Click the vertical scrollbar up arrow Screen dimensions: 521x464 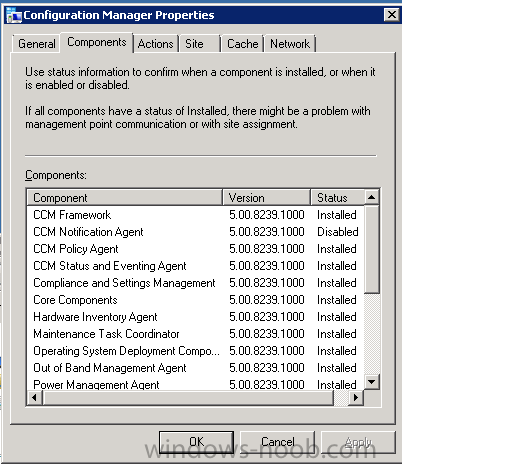pyautogui.click(x=371, y=197)
